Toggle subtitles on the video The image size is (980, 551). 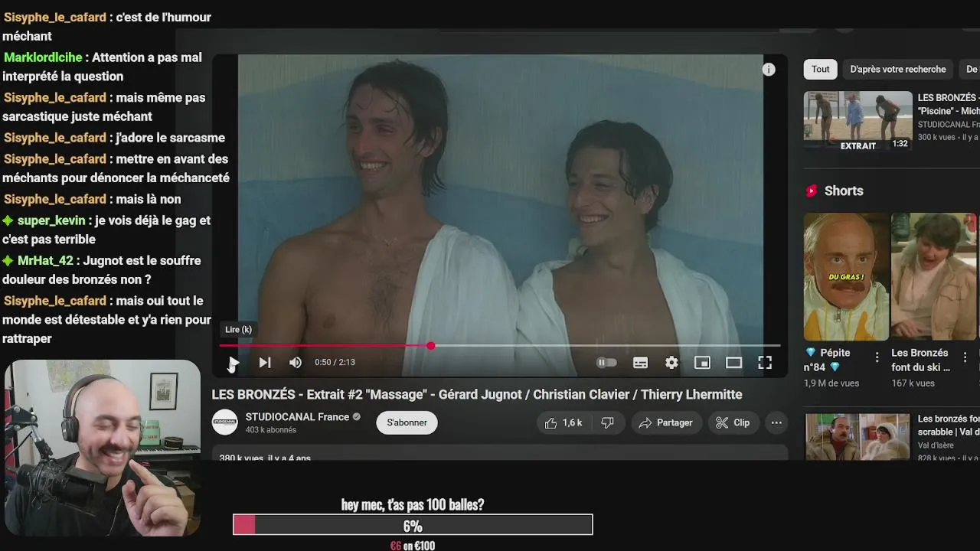coord(640,363)
